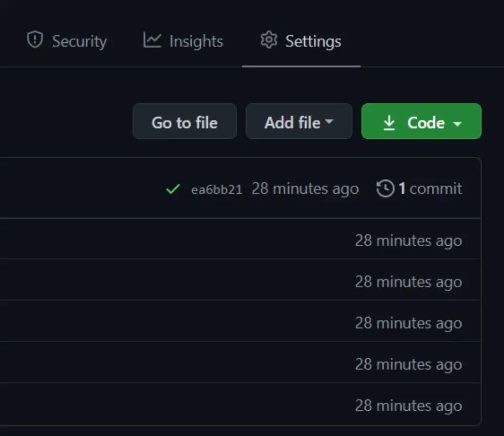Expand clone options via Code button

point(421,121)
